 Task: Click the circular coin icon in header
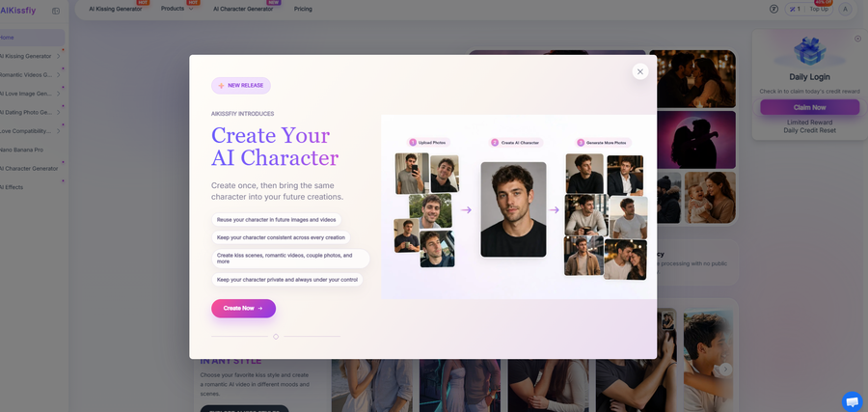pyautogui.click(x=773, y=9)
